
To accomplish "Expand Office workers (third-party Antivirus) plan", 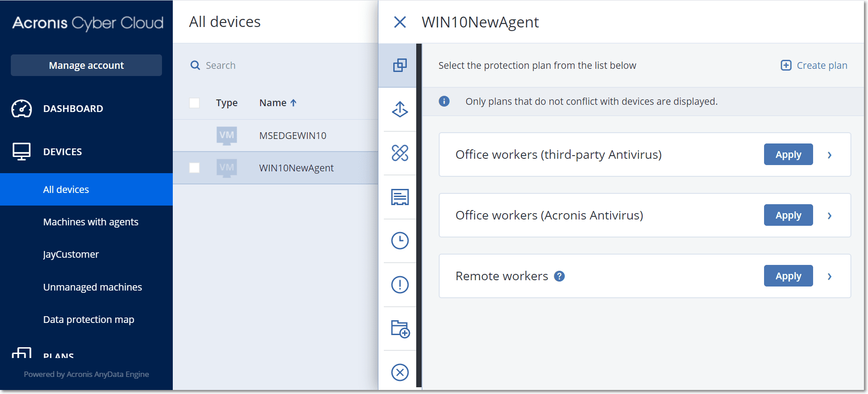I will pyautogui.click(x=829, y=155).
